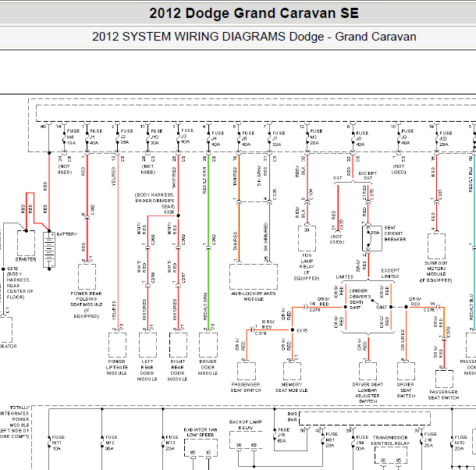This screenshot has width=476, height=470.
Task: Select 'DRIVER DOOR MODULE' label
Action: tap(208, 367)
